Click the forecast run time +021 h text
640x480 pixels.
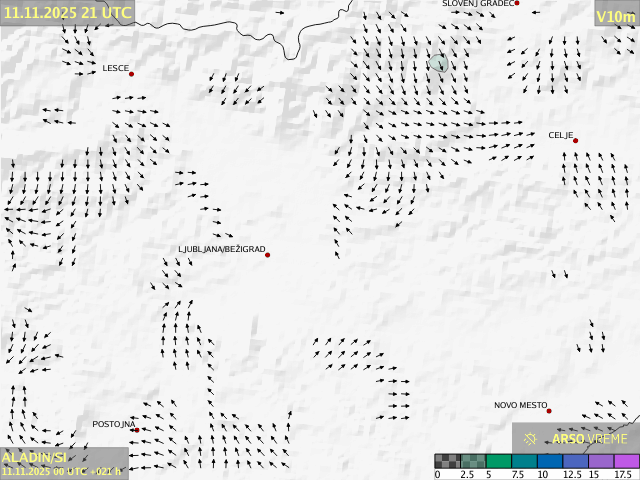point(104,470)
